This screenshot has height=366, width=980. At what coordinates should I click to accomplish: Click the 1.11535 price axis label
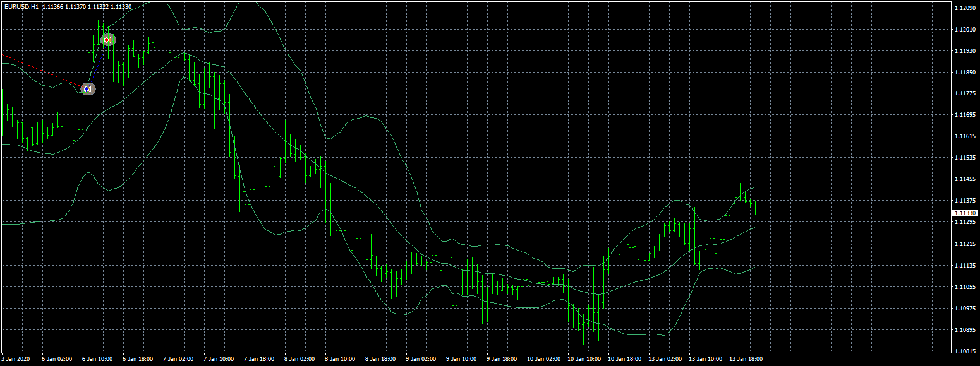coord(965,158)
